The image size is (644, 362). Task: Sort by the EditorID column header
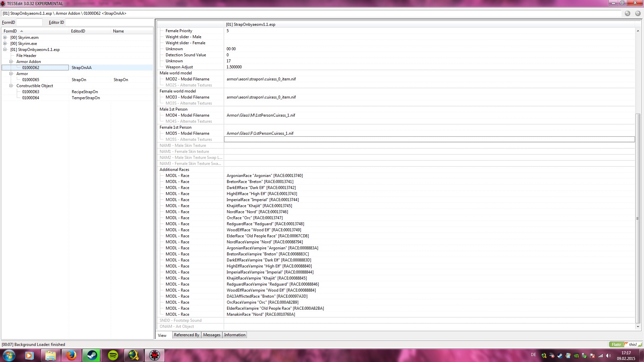click(x=90, y=31)
